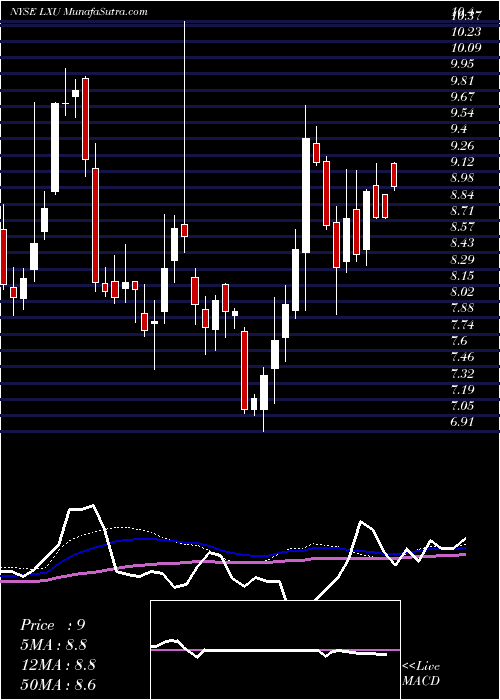The image size is (500, 700).
Task: Click the 10.23 price axis label
Action: 466,32
